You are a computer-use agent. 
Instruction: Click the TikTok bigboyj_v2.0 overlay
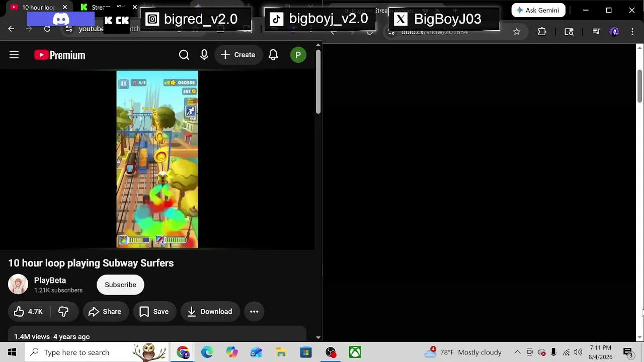pos(319,20)
